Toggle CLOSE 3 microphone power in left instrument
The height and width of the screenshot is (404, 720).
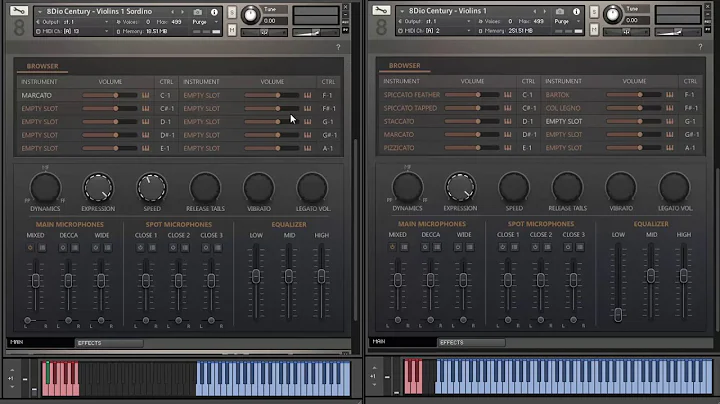click(x=206, y=248)
